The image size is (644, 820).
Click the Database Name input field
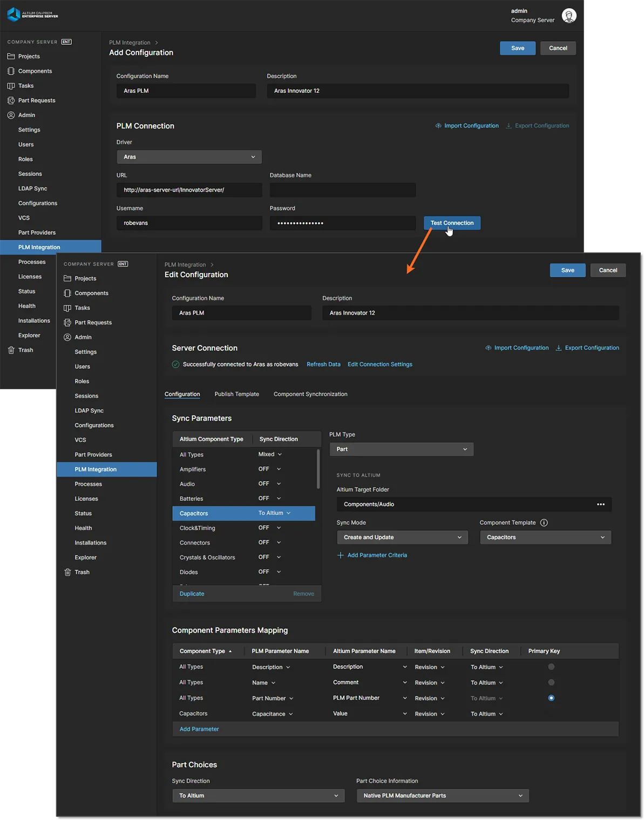[x=343, y=190]
